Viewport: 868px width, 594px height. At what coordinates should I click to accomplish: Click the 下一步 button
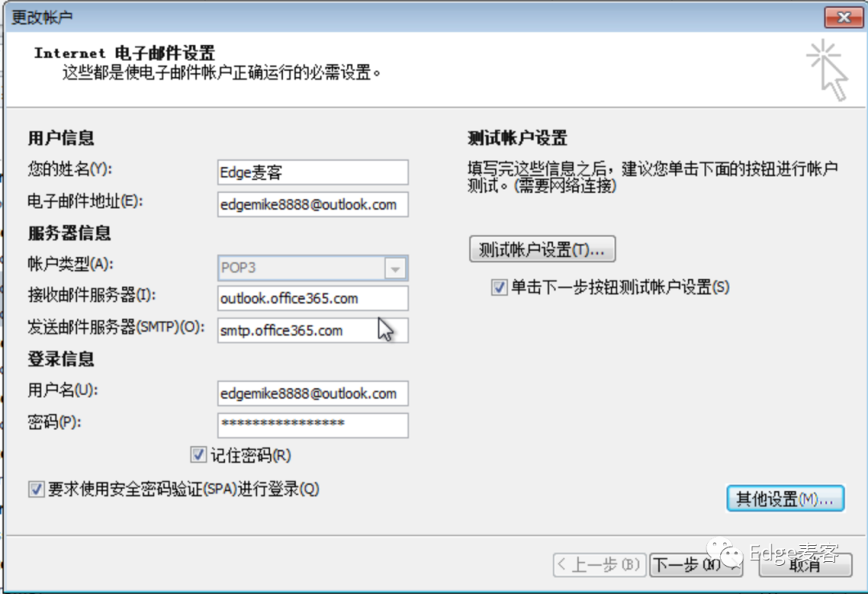click(694, 565)
